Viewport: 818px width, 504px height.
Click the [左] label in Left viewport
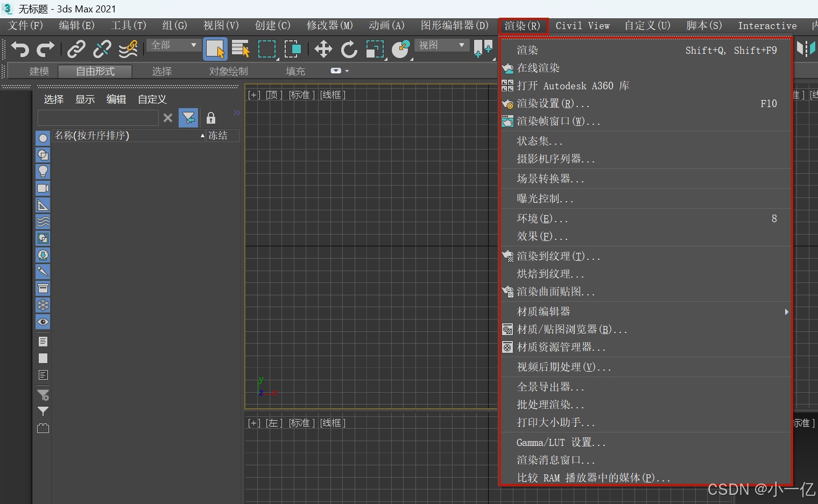(274, 423)
